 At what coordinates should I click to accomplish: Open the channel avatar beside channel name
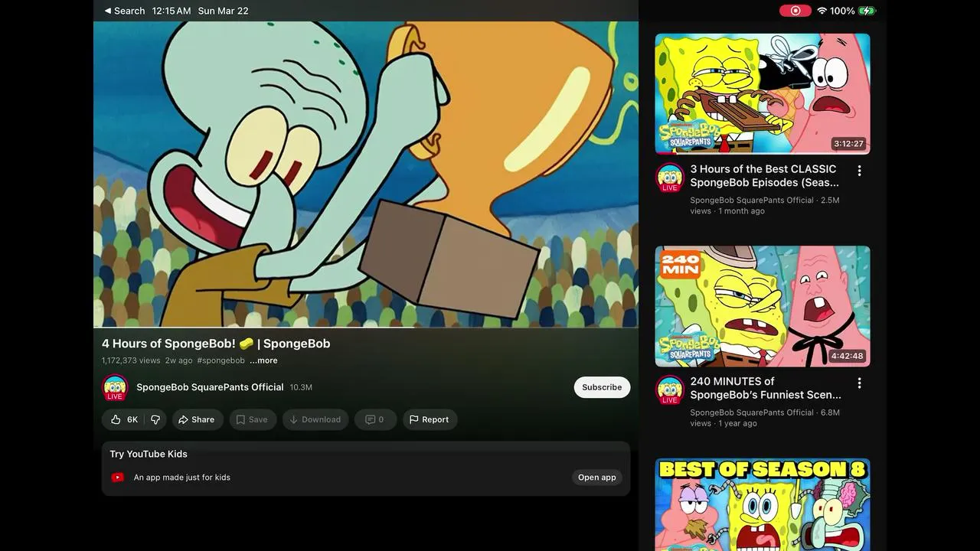point(115,387)
